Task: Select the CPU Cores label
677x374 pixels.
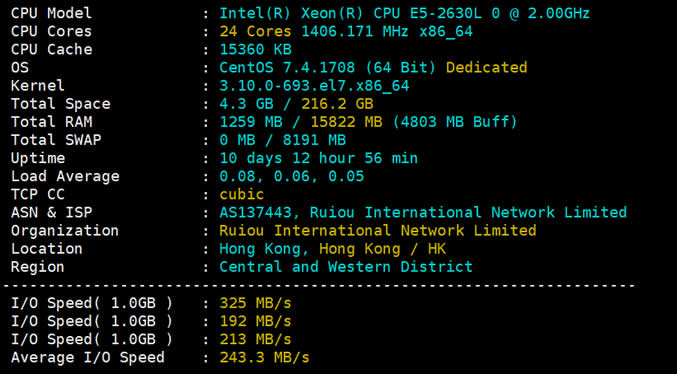Action: pyautogui.click(x=51, y=32)
